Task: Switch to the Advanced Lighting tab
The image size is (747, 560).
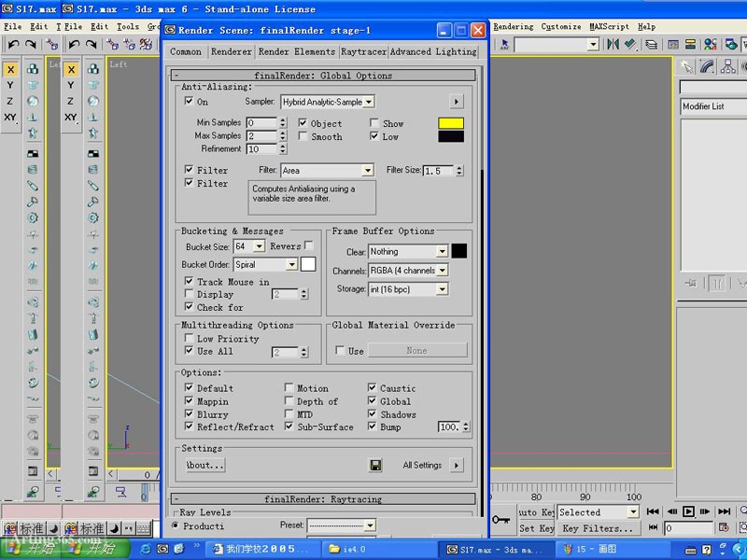Action: [x=433, y=51]
